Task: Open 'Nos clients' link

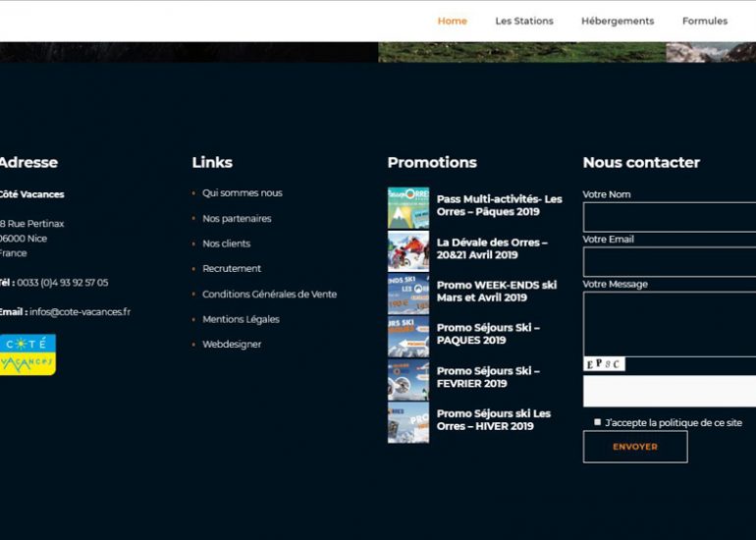Action: 226,243
